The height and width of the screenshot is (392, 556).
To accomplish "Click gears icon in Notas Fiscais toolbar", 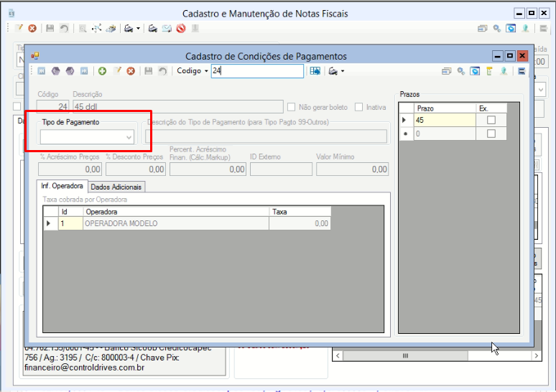I will click(x=497, y=28).
